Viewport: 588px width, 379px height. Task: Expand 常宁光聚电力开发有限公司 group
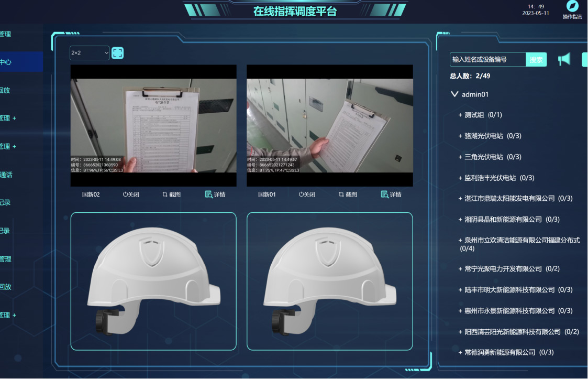click(x=461, y=269)
